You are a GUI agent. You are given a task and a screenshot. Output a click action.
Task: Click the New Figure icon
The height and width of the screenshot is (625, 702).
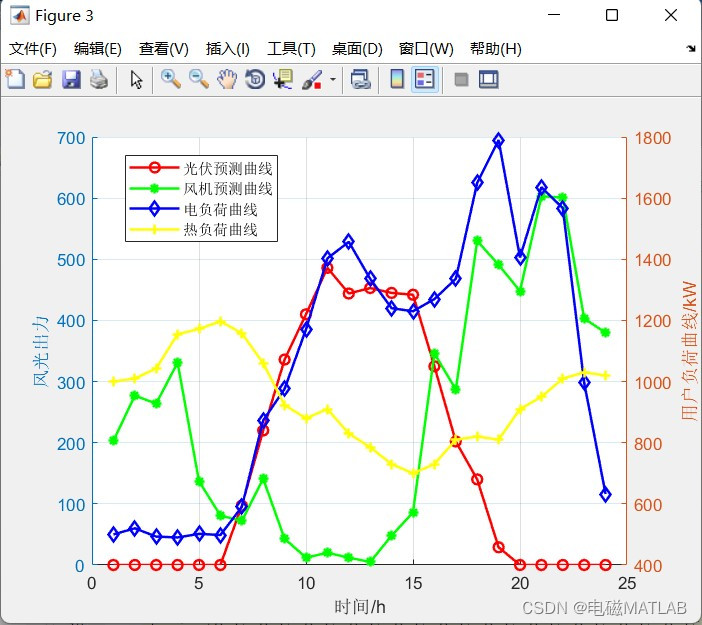pos(15,80)
